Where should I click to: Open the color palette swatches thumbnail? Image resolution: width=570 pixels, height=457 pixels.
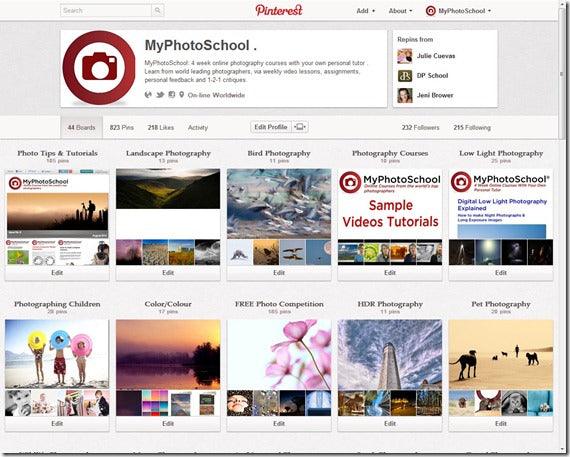coord(155,403)
